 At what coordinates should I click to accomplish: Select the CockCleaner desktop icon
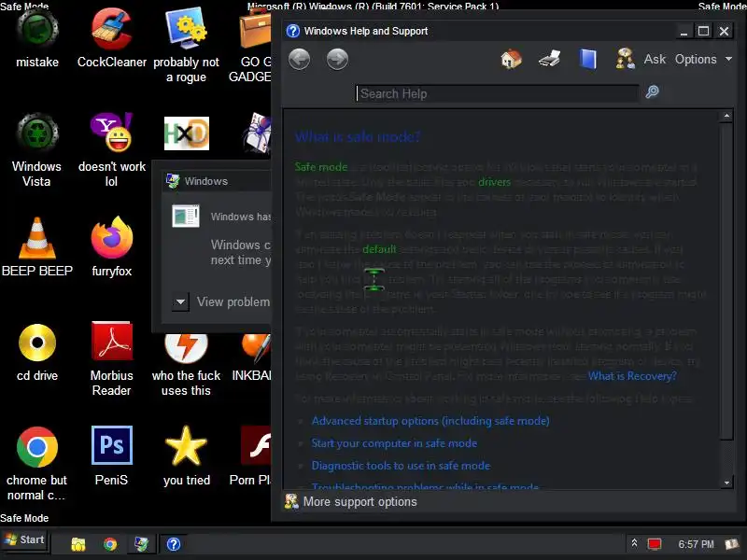pyautogui.click(x=111, y=38)
